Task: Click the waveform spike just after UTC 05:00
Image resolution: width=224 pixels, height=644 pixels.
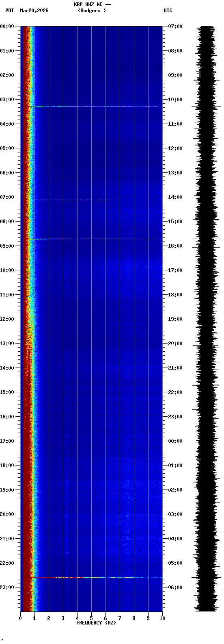Action: [x=206, y=577]
